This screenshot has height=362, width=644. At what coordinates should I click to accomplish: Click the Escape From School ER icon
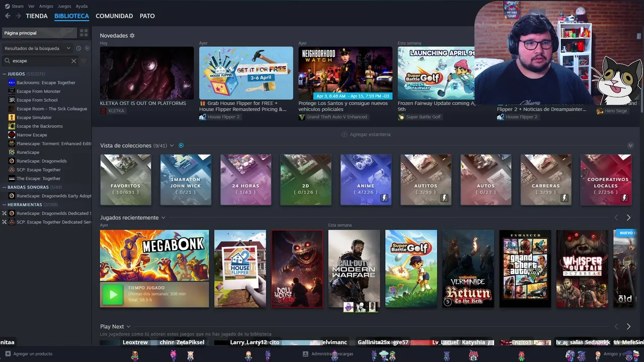point(12,100)
